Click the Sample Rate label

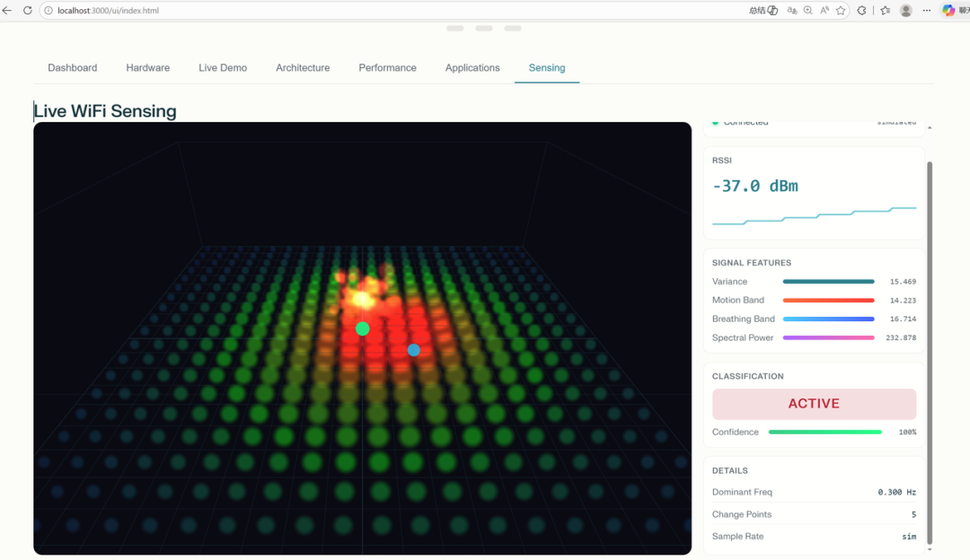click(737, 537)
